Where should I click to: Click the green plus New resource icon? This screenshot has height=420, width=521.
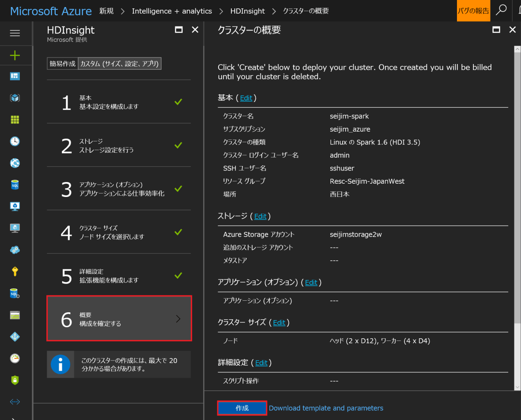point(15,55)
